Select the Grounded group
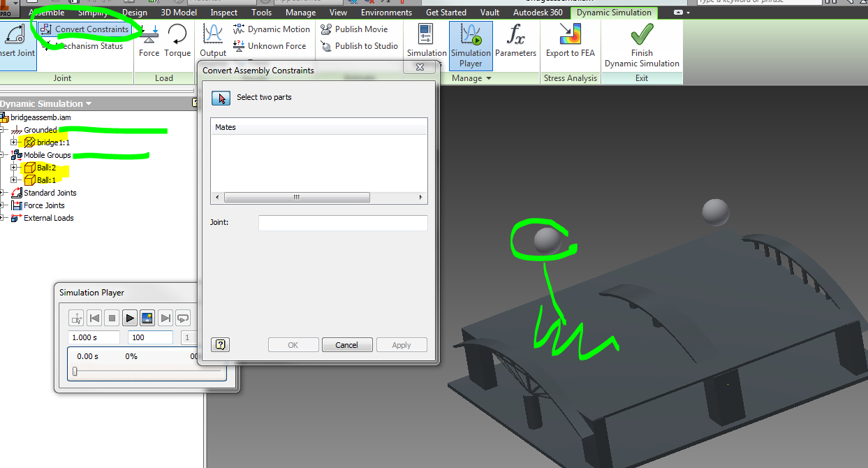This screenshot has width=868, height=468. click(41, 130)
